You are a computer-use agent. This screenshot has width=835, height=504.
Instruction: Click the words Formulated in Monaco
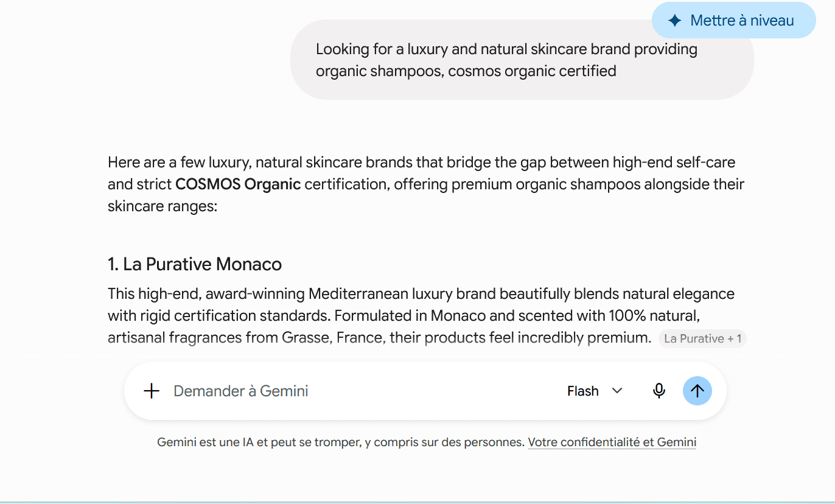pyautogui.click(x=410, y=316)
